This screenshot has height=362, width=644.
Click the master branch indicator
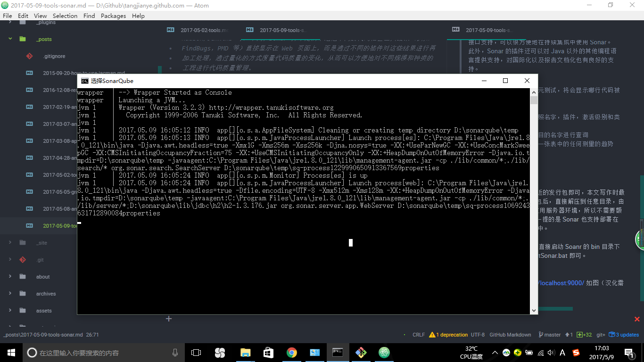click(x=549, y=335)
